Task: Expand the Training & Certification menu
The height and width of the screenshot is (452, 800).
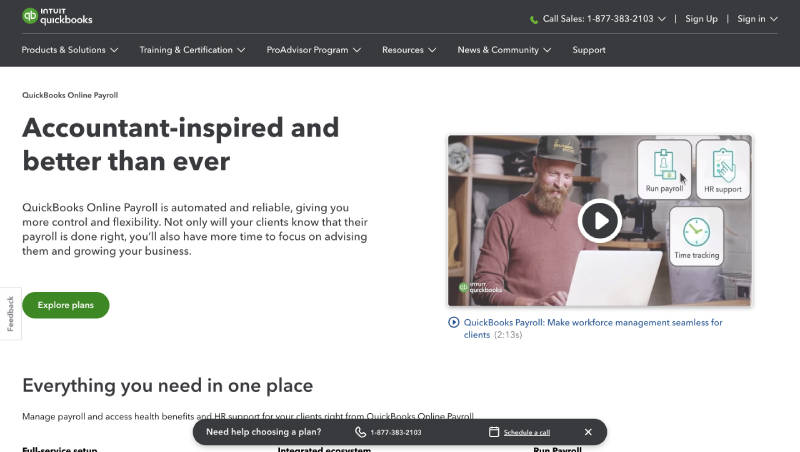Action: (192, 50)
